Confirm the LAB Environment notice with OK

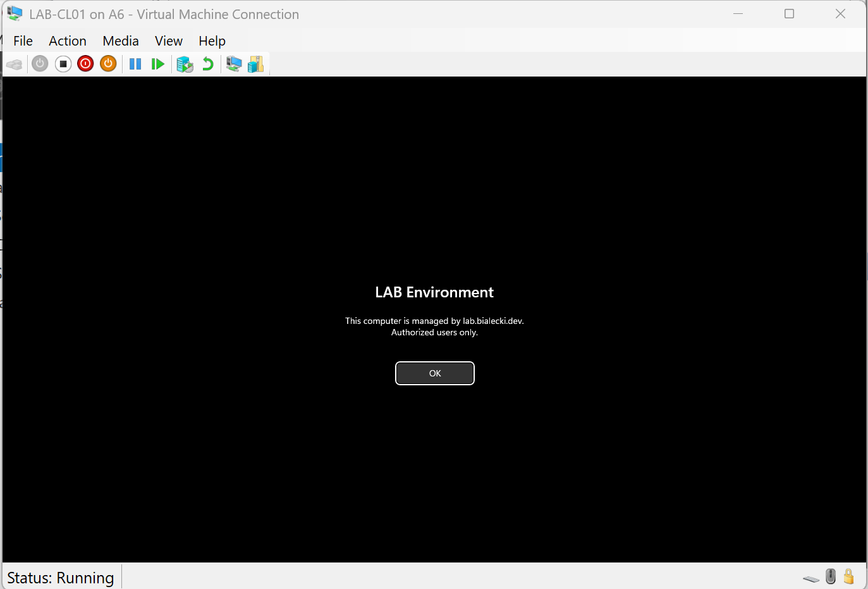point(435,373)
